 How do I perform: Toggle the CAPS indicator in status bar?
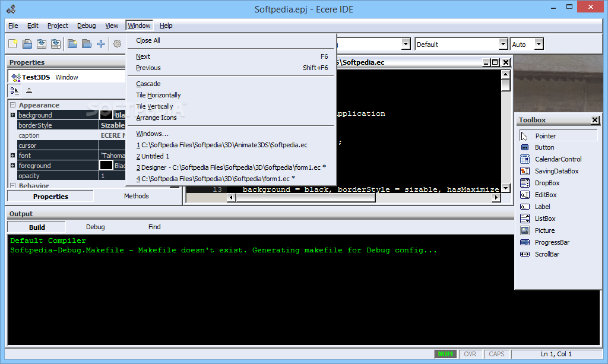(x=496, y=354)
